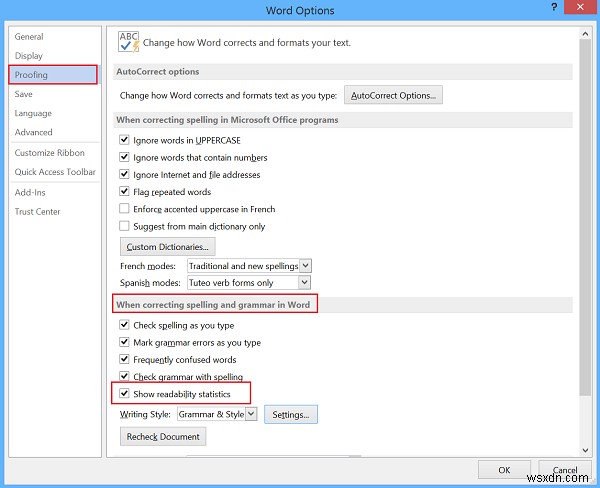
Task: Select the Proofing category
Action: point(53,75)
